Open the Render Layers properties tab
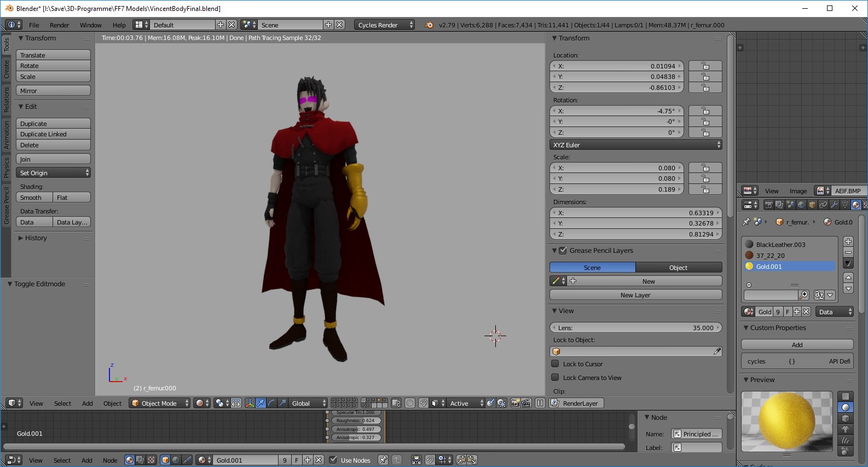Image resolution: width=868 pixels, height=467 pixels. 779,205
